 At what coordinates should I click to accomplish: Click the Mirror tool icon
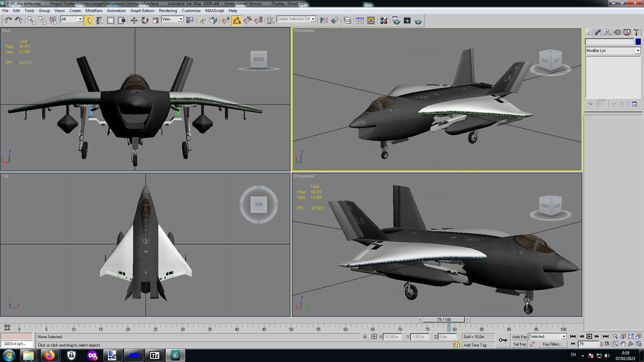(324, 20)
